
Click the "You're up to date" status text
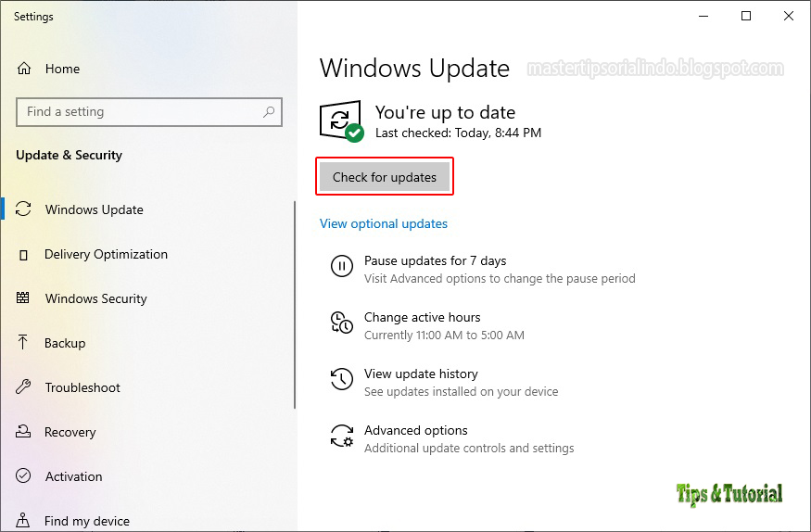[445, 112]
